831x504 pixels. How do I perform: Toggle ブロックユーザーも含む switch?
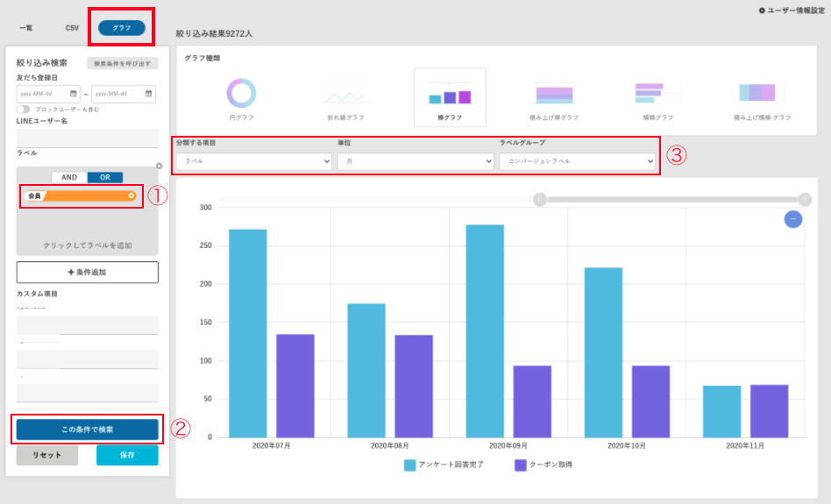[x=24, y=109]
